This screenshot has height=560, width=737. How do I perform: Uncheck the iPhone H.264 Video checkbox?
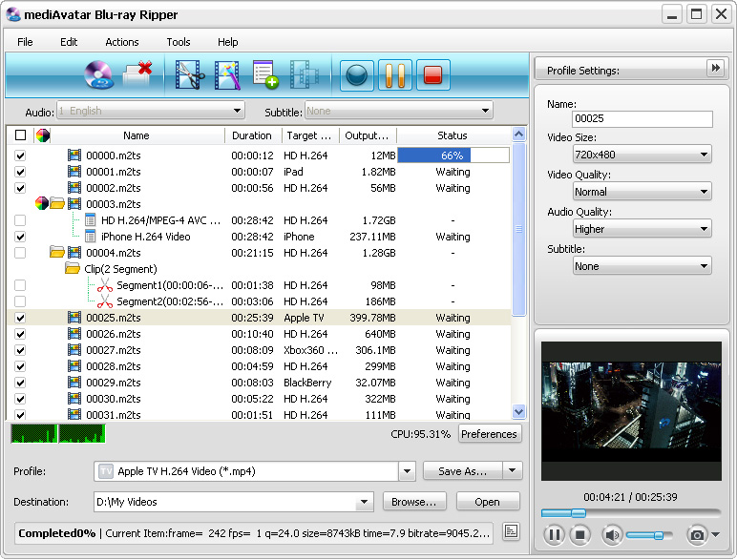coord(20,237)
